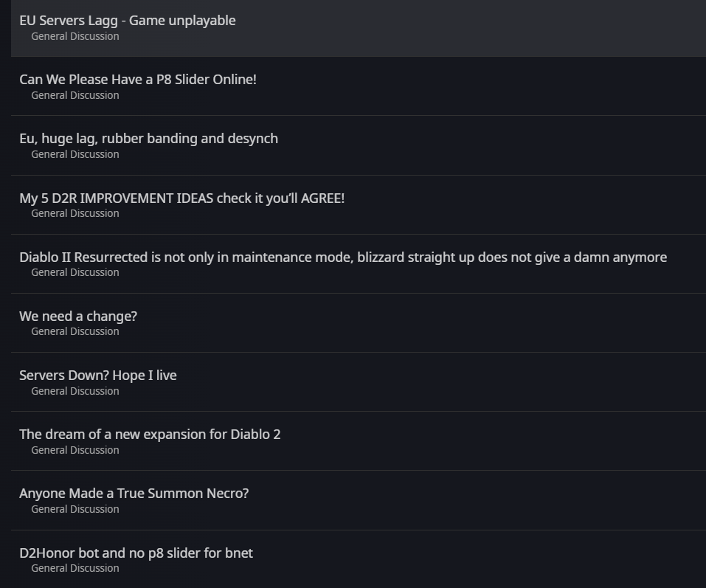
Task: Open 'D2Honor bot and no p8 slider' topic
Action: 136,553
